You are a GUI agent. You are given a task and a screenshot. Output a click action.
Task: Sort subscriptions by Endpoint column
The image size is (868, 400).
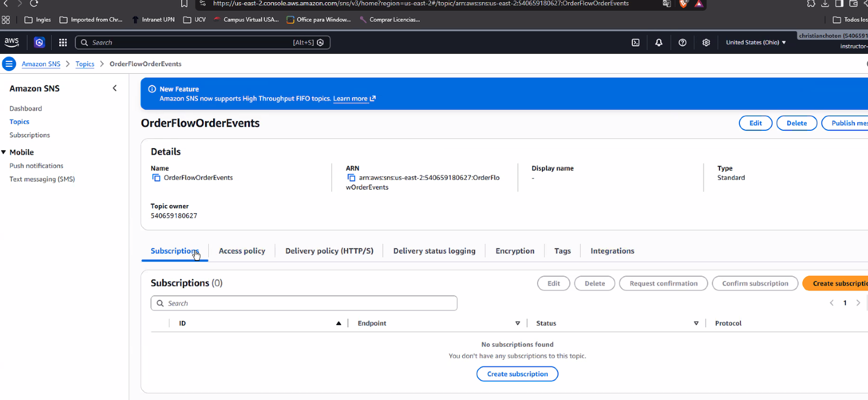tap(518, 323)
